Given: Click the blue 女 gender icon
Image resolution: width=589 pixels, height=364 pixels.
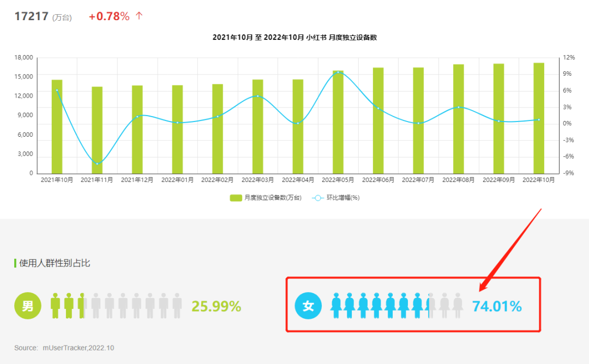Looking at the screenshot, I should tap(308, 306).
